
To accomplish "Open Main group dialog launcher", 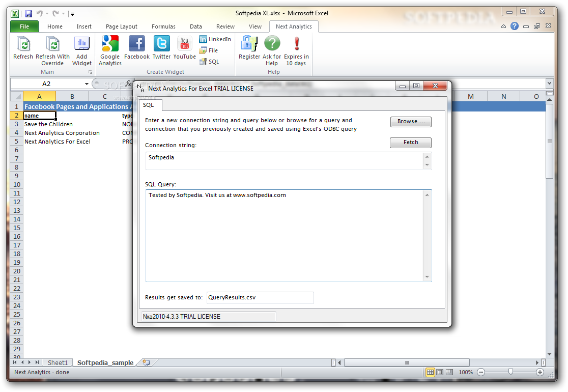I will [90, 72].
